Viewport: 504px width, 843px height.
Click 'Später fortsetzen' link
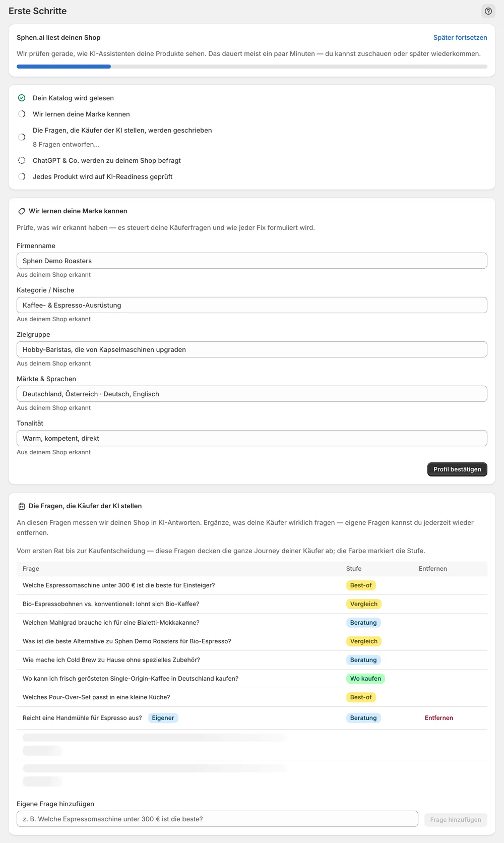click(460, 37)
